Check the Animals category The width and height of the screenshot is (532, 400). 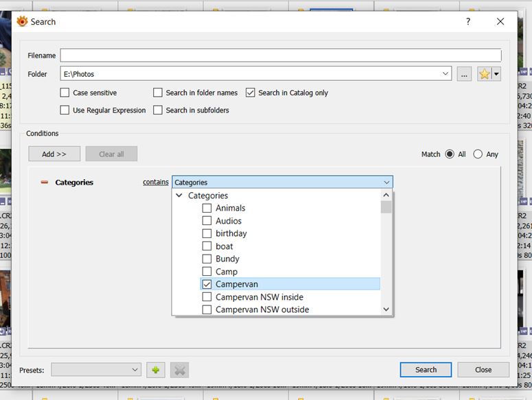pos(207,208)
